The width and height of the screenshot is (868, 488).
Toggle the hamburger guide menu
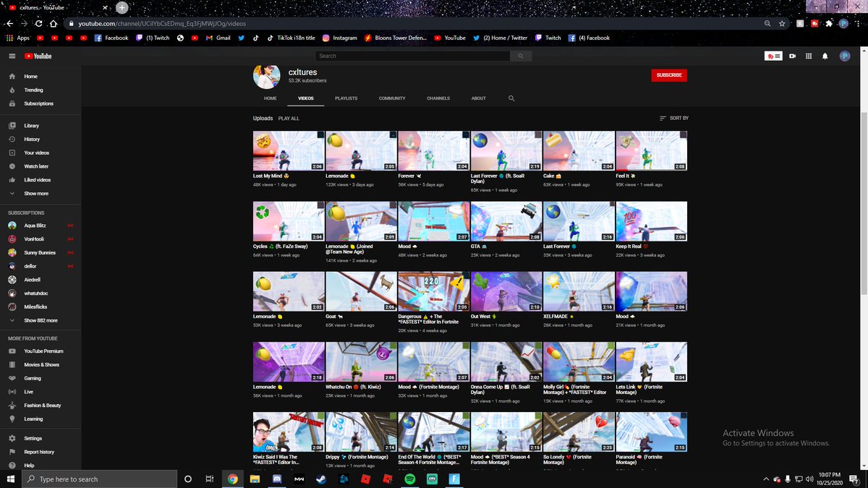coord(12,56)
